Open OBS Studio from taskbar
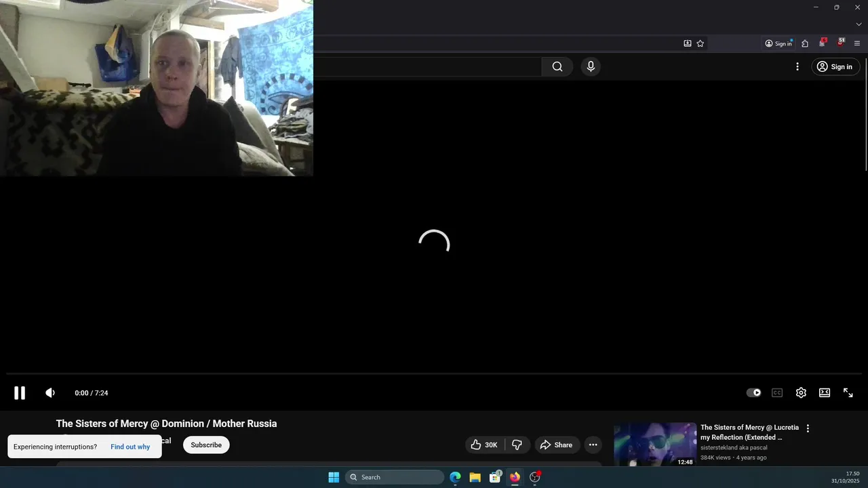Viewport: 868px width, 488px height. [535, 477]
